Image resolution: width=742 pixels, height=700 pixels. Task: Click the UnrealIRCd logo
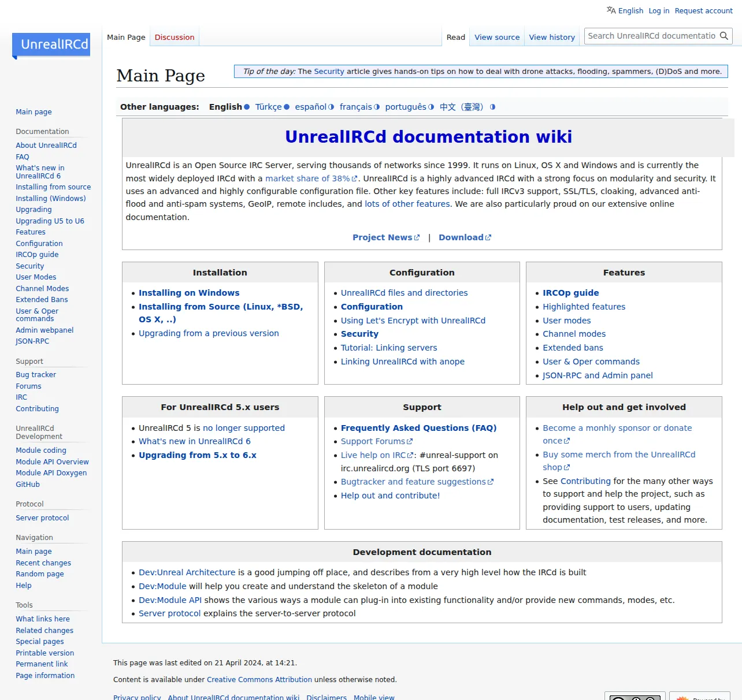51,46
